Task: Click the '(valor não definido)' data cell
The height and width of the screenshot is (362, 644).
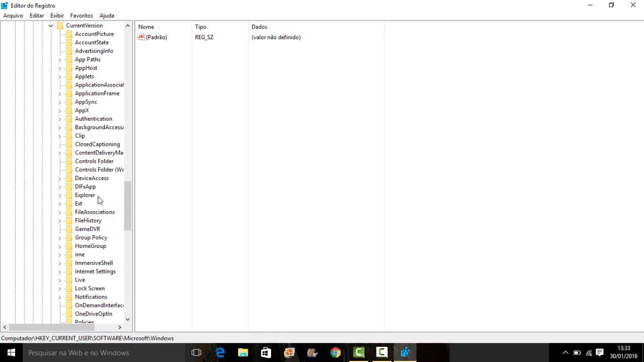Action: coord(276,37)
